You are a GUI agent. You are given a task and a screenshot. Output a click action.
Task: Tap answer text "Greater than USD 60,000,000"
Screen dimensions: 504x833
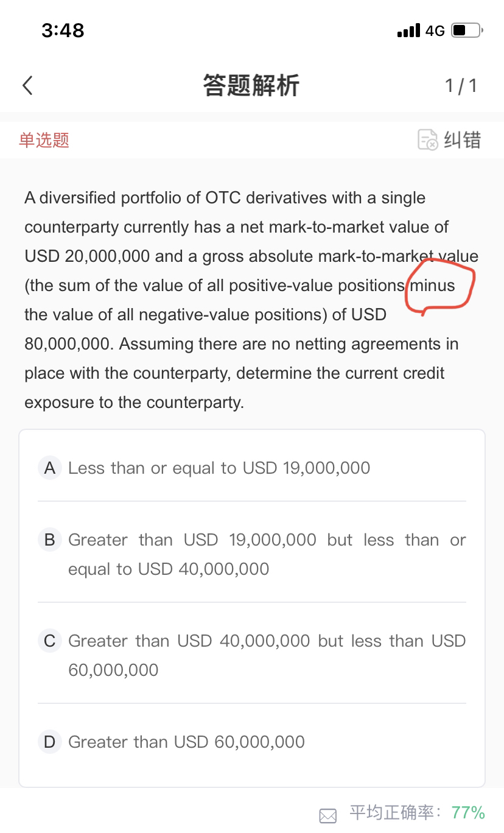click(186, 742)
